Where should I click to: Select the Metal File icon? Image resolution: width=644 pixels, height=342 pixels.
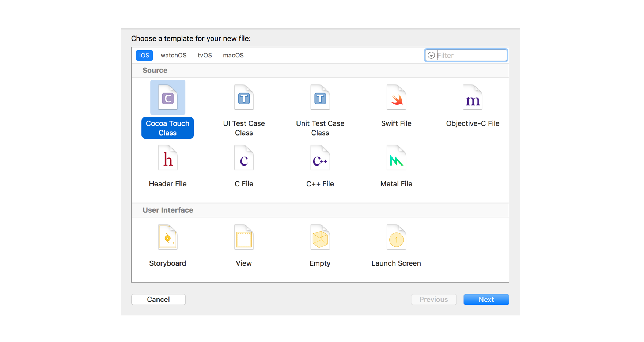tap(396, 157)
